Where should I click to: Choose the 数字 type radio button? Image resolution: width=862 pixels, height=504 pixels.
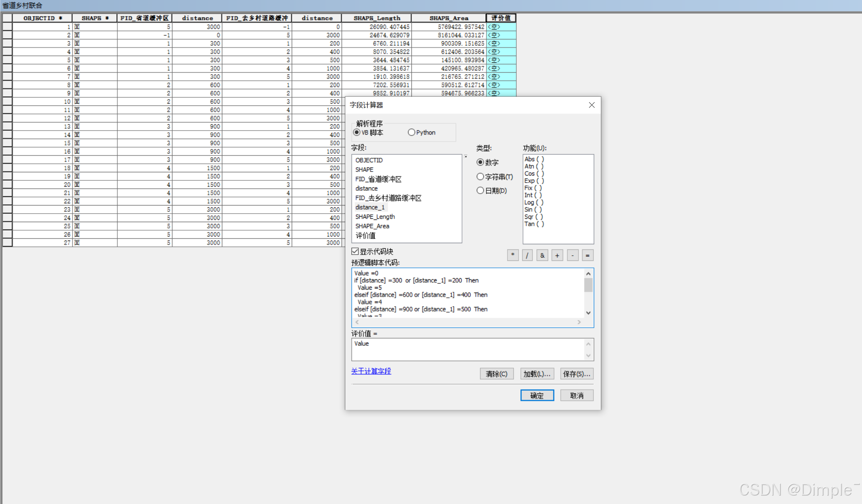tap(480, 162)
